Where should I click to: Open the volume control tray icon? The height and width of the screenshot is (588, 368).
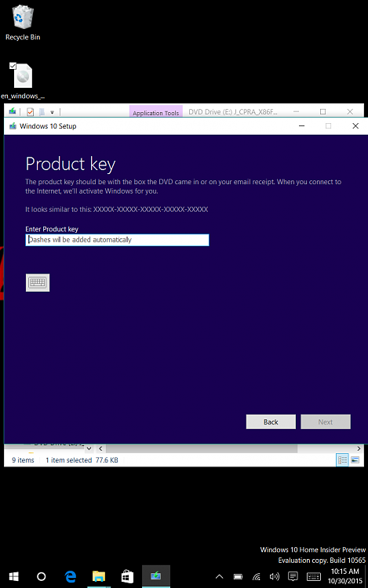[x=275, y=576]
